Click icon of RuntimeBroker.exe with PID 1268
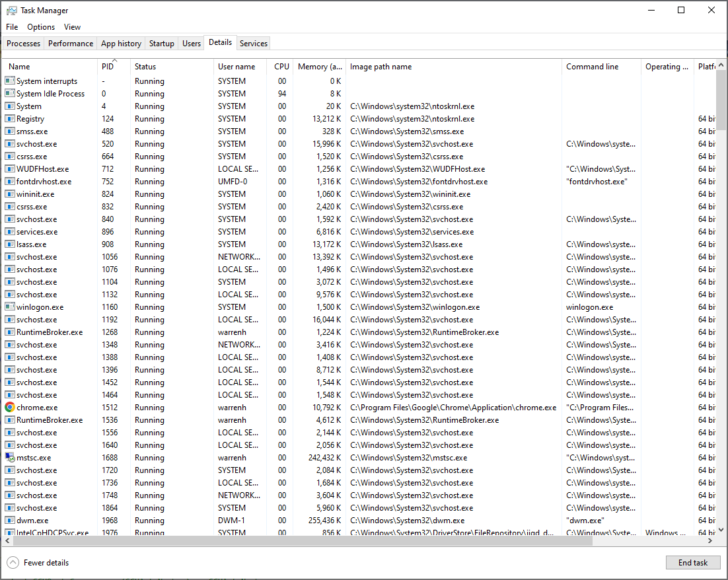Screen dimensions: 728x580 tap(10, 332)
